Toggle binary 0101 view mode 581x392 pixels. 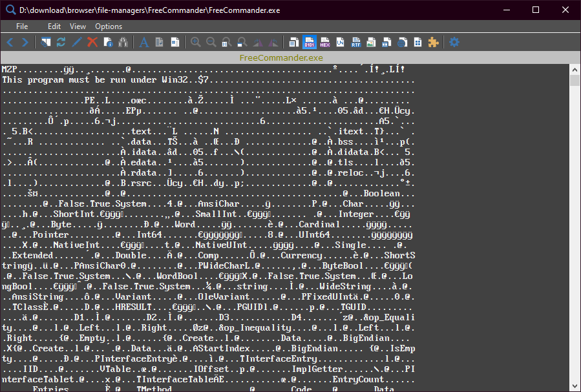coord(309,42)
